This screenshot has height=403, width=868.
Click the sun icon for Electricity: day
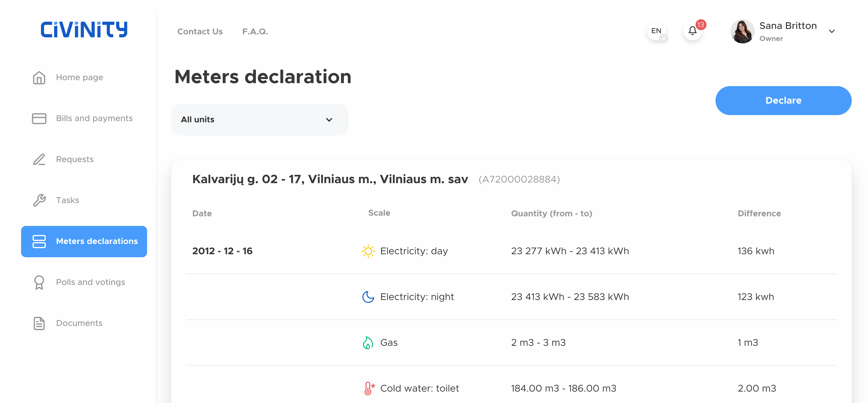click(x=368, y=251)
